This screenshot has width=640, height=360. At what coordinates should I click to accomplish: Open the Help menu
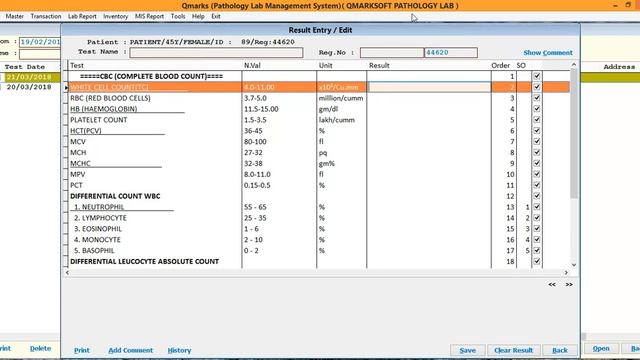click(x=198, y=16)
